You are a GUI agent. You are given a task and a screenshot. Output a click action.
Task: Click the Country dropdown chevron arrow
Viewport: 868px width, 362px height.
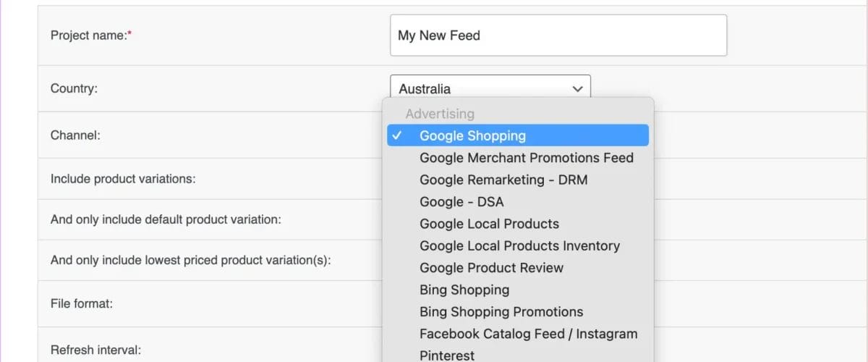pyautogui.click(x=577, y=88)
